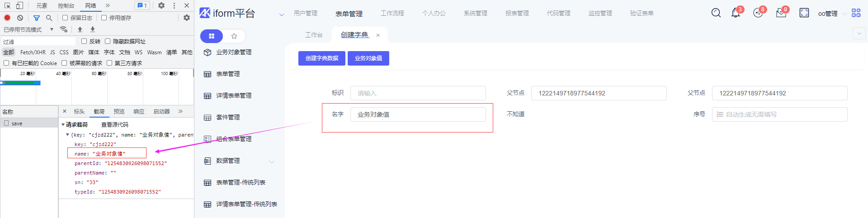Click the 创建字典数据 button

(321, 58)
